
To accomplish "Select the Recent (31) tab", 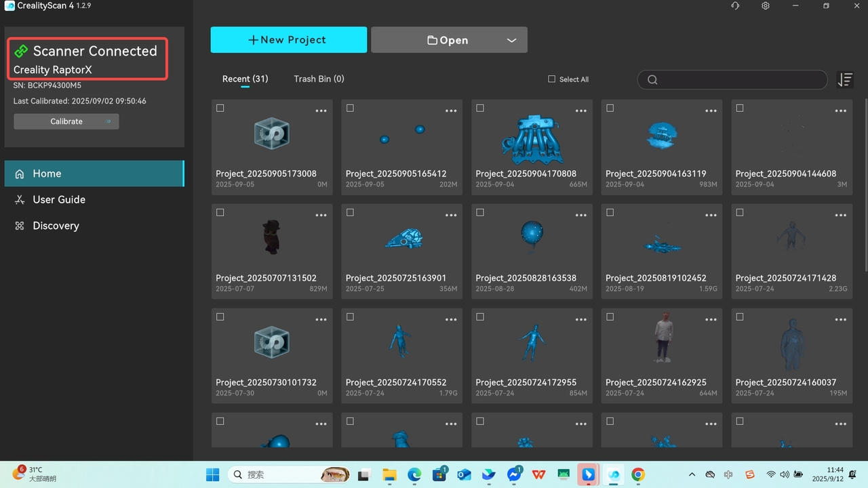I will 245,79.
